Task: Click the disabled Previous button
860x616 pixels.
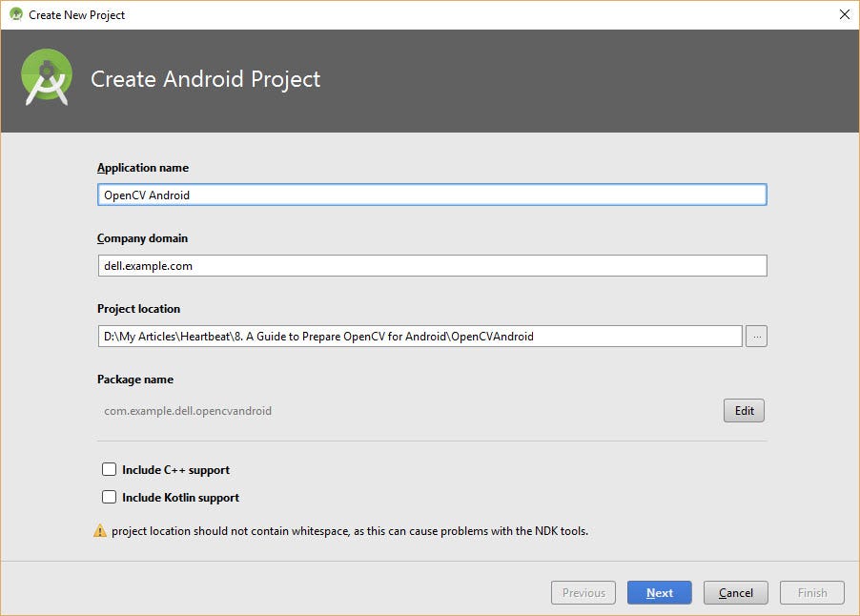Action: pyautogui.click(x=583, y=592)
